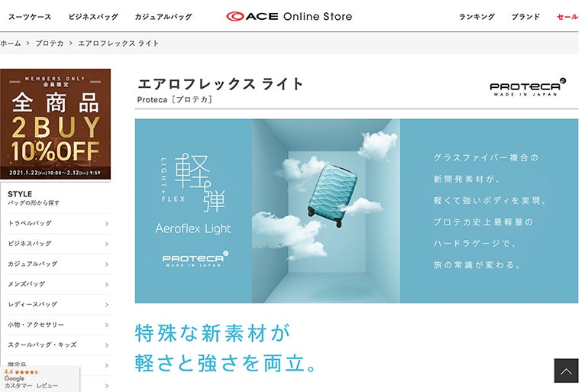Click プロテカ breadcrumb link

(x=48, y=44)
